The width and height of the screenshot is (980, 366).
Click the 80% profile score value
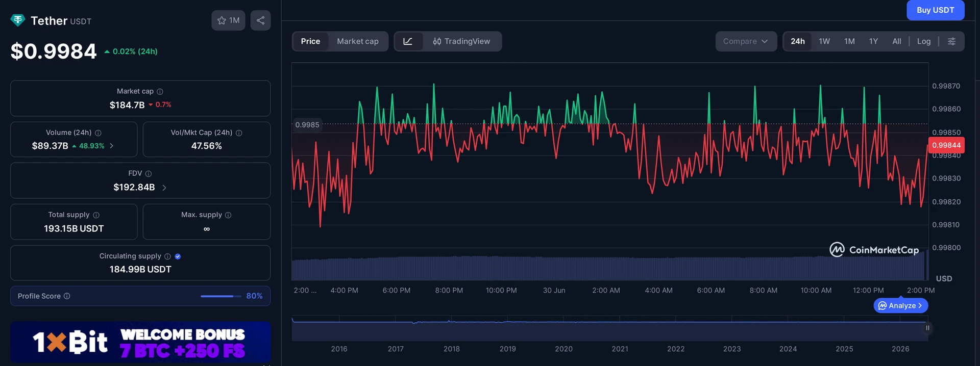pyautogui.click(x=254, y=296)
